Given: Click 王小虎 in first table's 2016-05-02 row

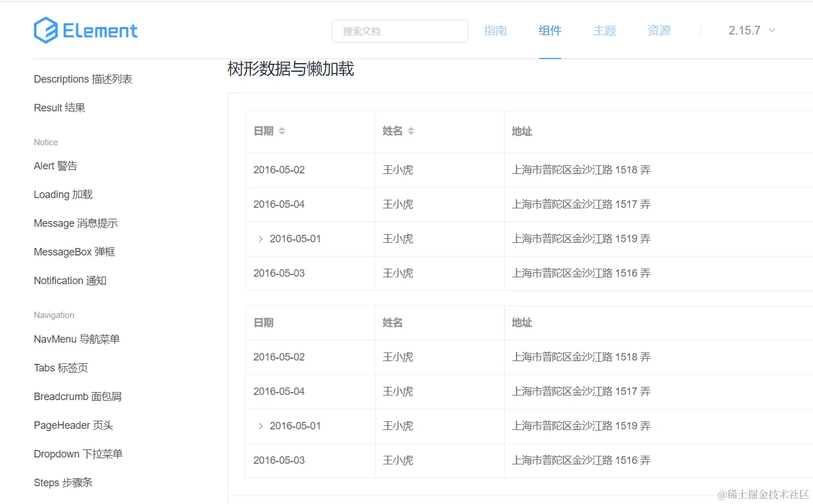Looking at the screenshot, I should point(398,170).
